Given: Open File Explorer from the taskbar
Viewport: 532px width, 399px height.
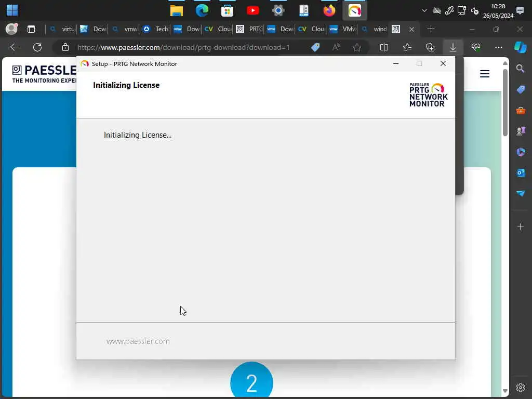Looking at the screenshot, I should tap(177, 10).
